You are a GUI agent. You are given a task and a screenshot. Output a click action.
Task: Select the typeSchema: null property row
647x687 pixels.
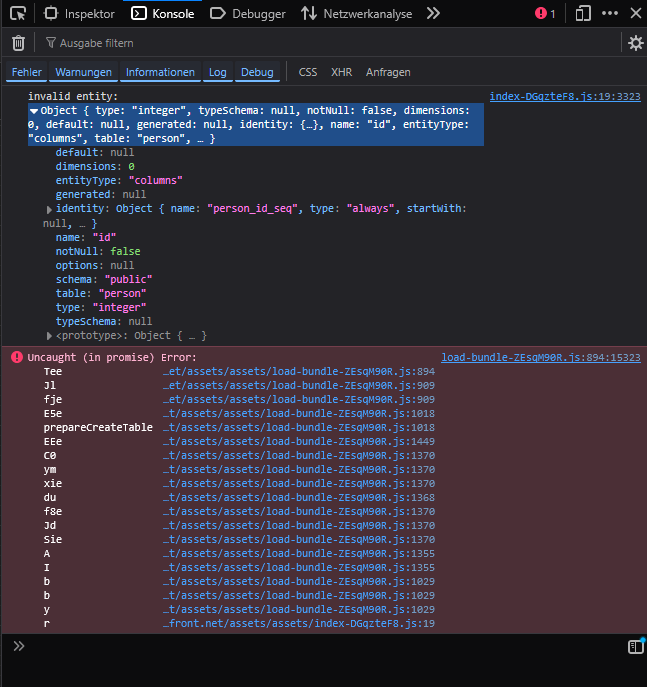[x=104, y=322]
